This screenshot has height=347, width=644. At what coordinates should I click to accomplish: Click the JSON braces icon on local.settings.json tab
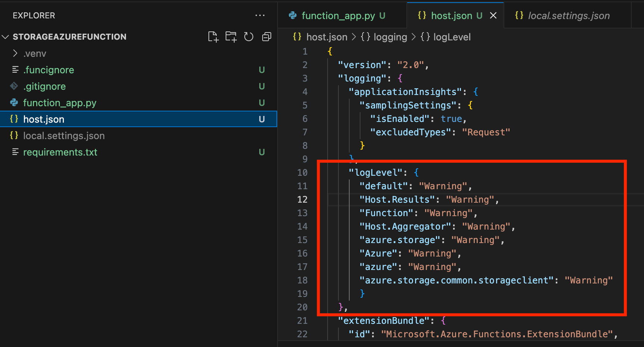519,15
